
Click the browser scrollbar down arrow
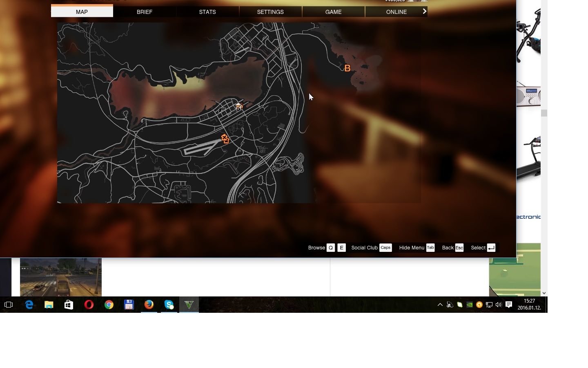pos(544,293)
